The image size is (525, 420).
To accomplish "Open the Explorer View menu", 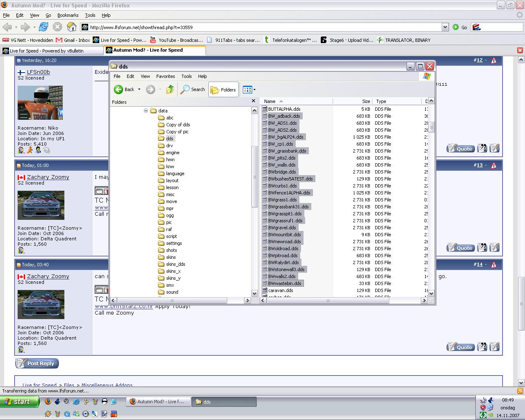I will tap(145, 76).
